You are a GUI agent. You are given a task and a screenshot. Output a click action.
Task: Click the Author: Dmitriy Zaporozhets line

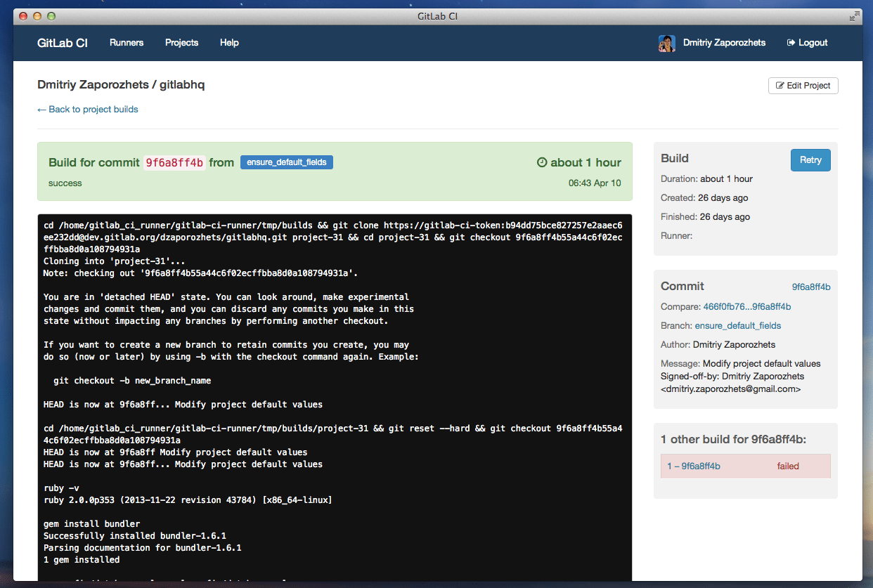tap(718, 345)
